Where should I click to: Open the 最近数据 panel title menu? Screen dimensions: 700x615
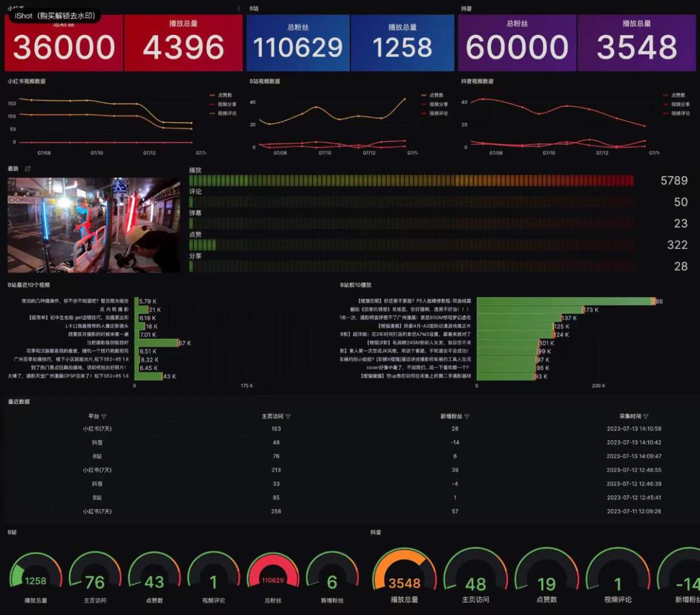(19, 402)
